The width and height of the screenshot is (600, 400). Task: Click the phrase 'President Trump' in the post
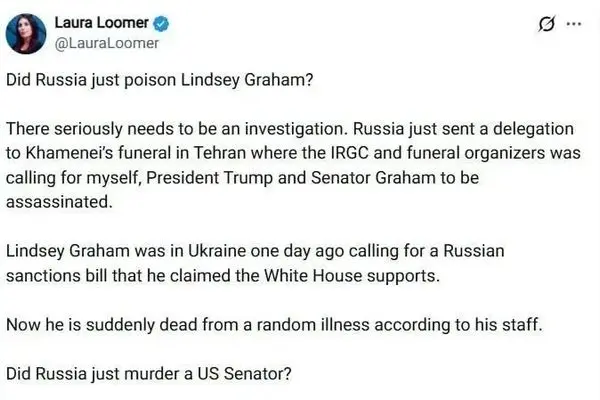(209, 178)
